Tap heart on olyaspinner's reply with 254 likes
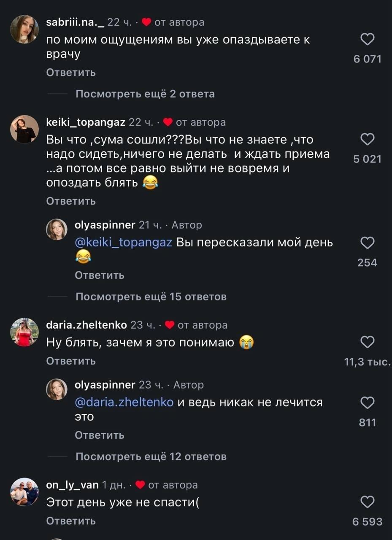This screenshot has width=392, height=540. coord(368,243)
